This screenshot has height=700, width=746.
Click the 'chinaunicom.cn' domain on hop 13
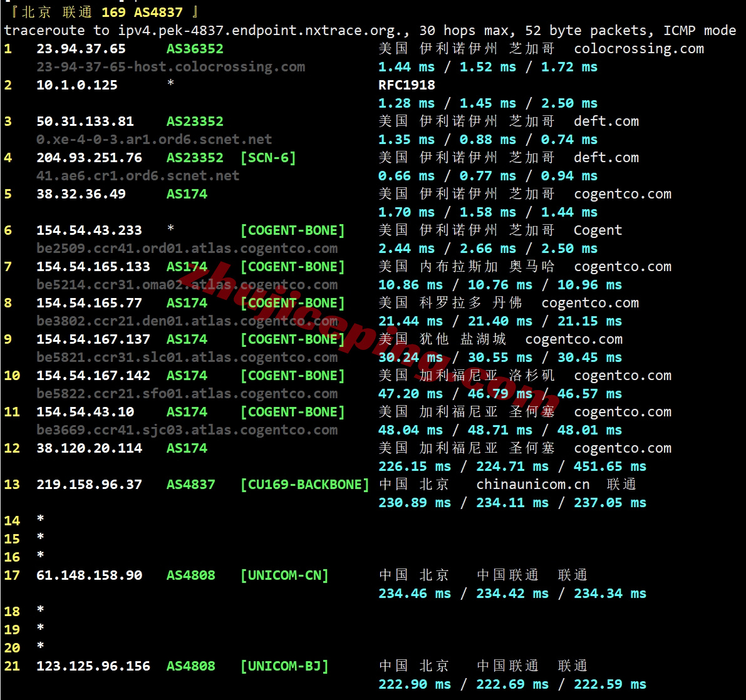[533, 485]
